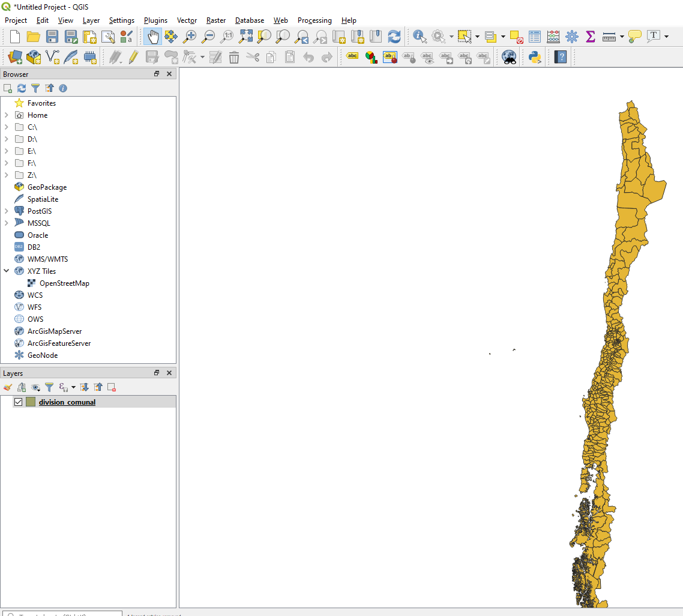This screenshot has height=616, width=683.
Task: Open the Processing Toolbox
Action: [x=572, y=36]
